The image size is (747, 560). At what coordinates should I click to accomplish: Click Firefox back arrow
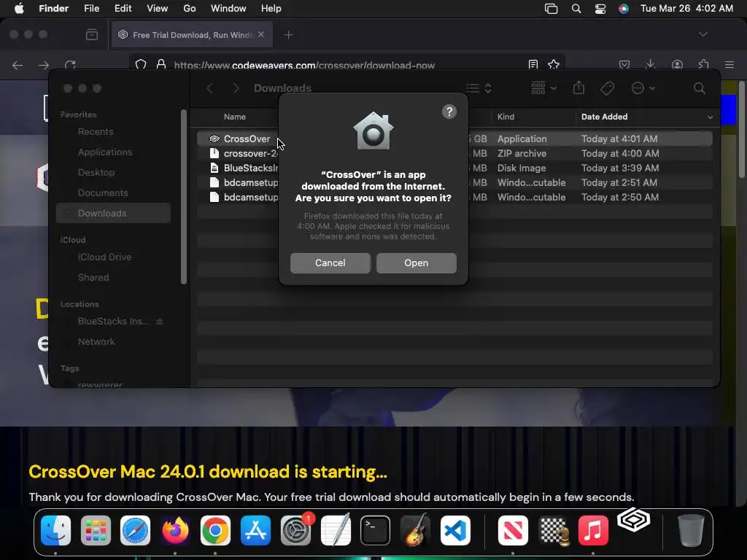point(18,65)
